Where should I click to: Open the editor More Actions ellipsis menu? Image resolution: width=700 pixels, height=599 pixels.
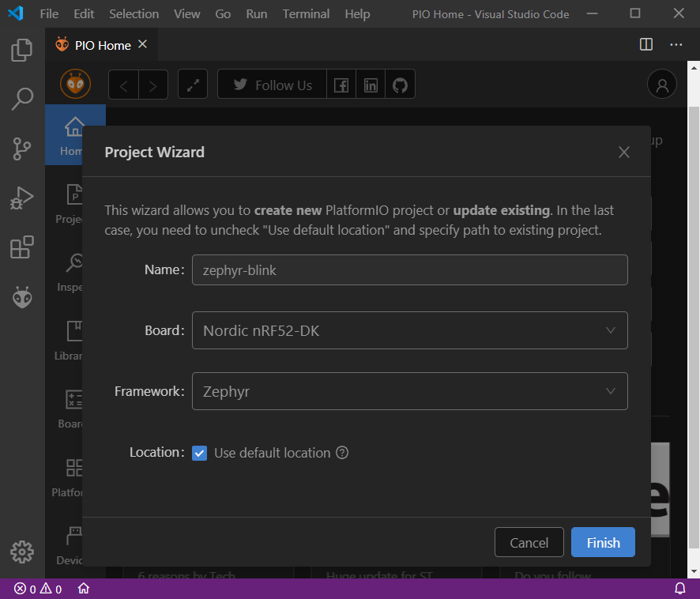[x=676, y=45]
